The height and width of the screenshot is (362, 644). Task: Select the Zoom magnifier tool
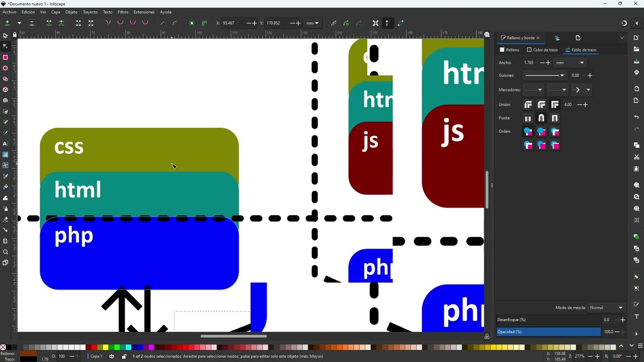[x=5, y=252]
